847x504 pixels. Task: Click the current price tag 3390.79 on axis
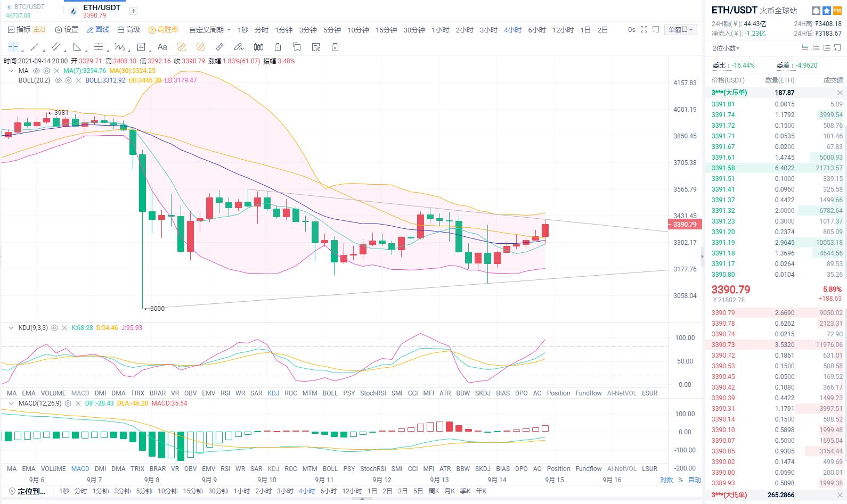(685, 225)
